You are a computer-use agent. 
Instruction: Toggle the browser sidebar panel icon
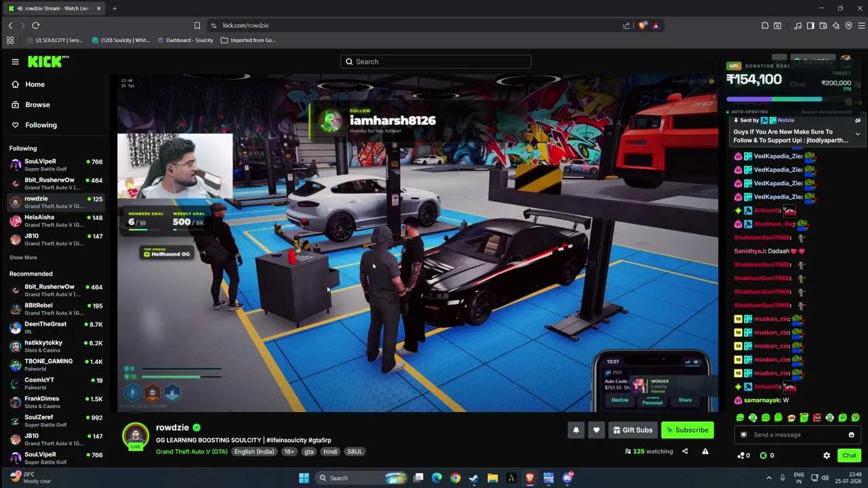810,26
